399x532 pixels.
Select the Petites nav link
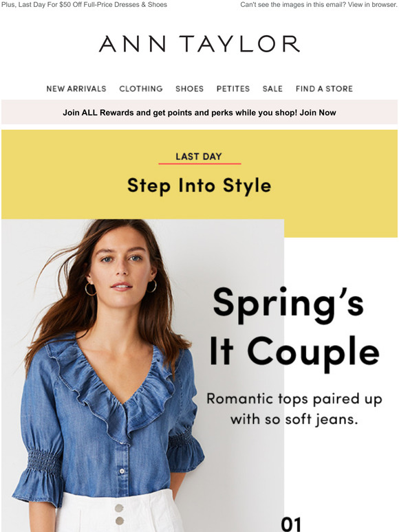click(x=233, y=89)
